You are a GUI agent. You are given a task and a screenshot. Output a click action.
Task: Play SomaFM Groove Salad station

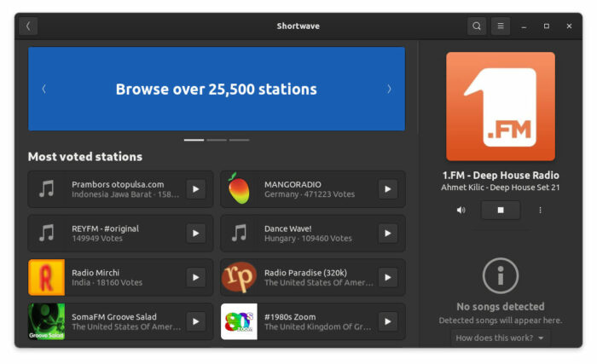[195, 321]
